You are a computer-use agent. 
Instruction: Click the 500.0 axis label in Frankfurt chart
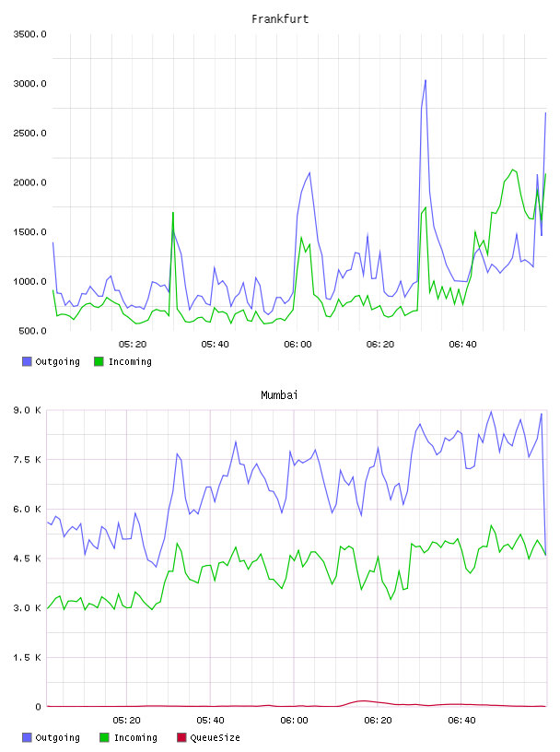coord(32,331)
